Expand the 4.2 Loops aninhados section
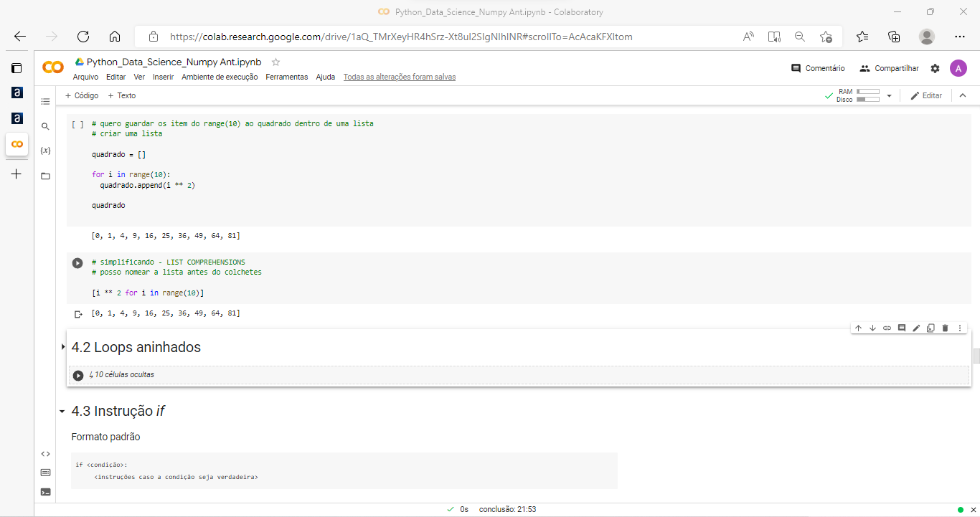The width and height of the screenshot is (980, 517). pyautogui.click(x=63, y=347)
